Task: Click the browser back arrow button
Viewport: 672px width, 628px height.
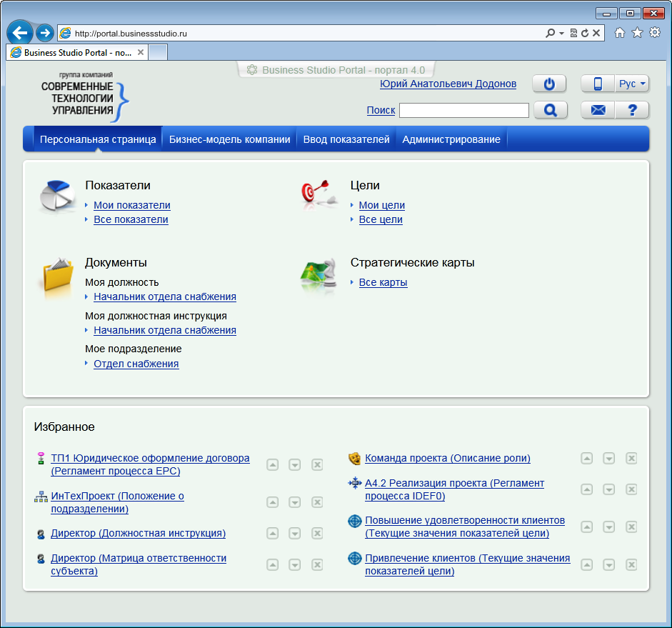Action: tap(20, 33)
